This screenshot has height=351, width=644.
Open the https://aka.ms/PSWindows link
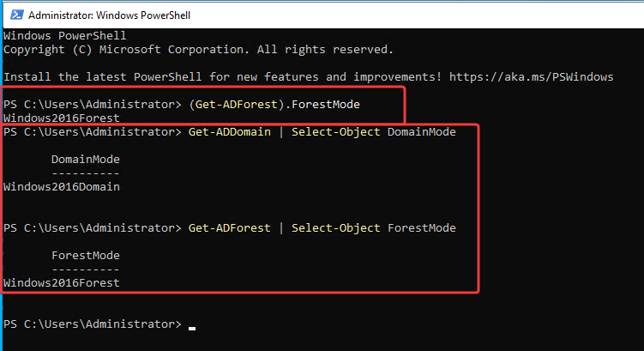pos(531,76)
